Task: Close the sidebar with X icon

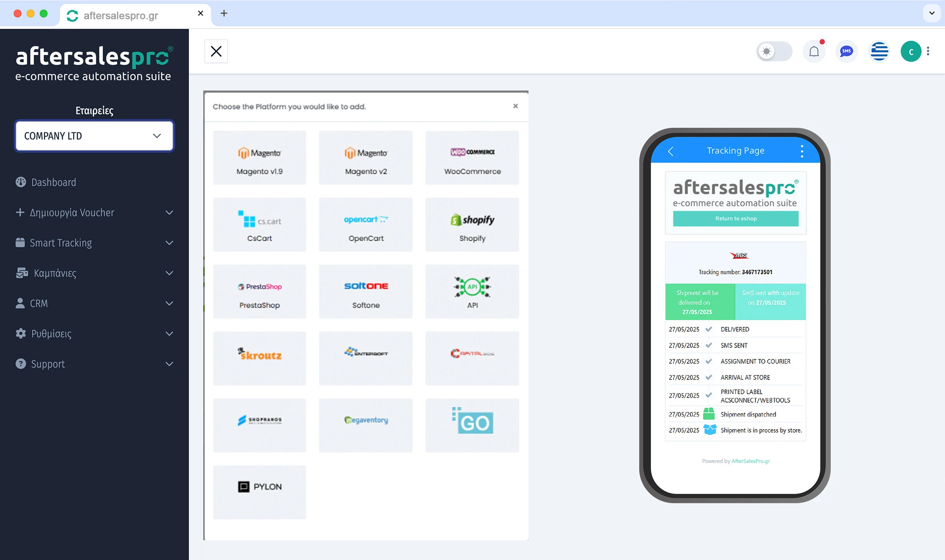Action: pos(216,51)
